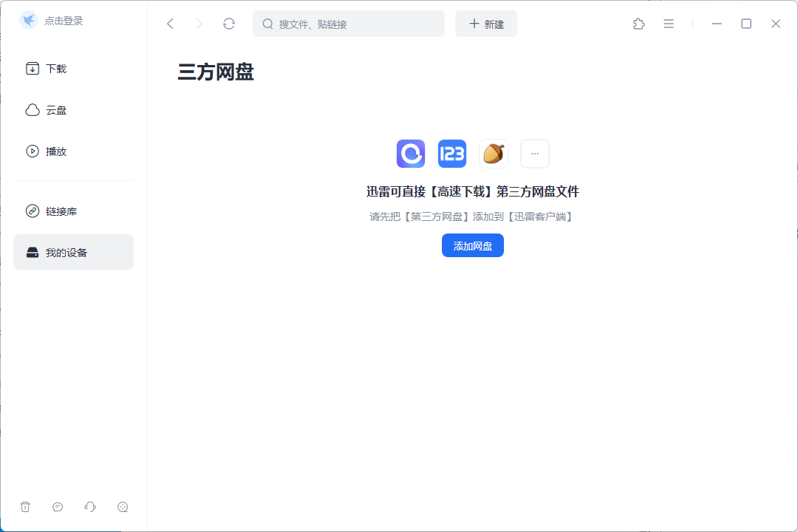
Task: Click the more drives ellipsis icon
Action: pos(535,153)
